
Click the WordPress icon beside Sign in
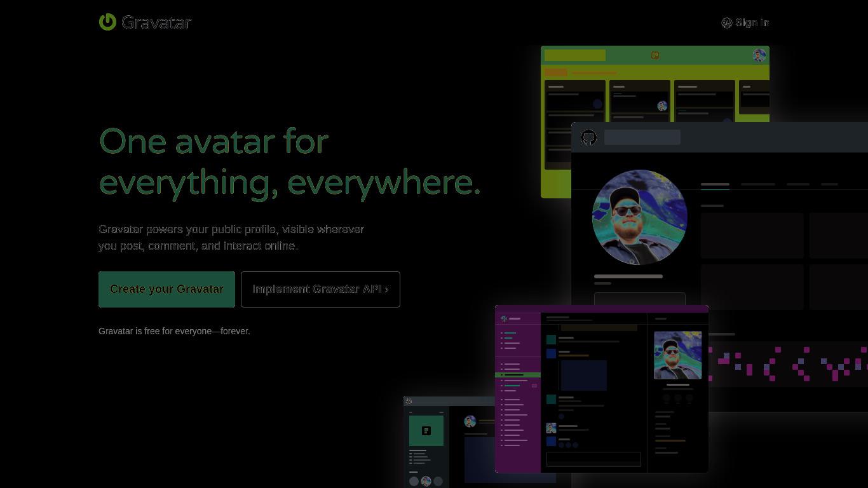pos(727,23)
